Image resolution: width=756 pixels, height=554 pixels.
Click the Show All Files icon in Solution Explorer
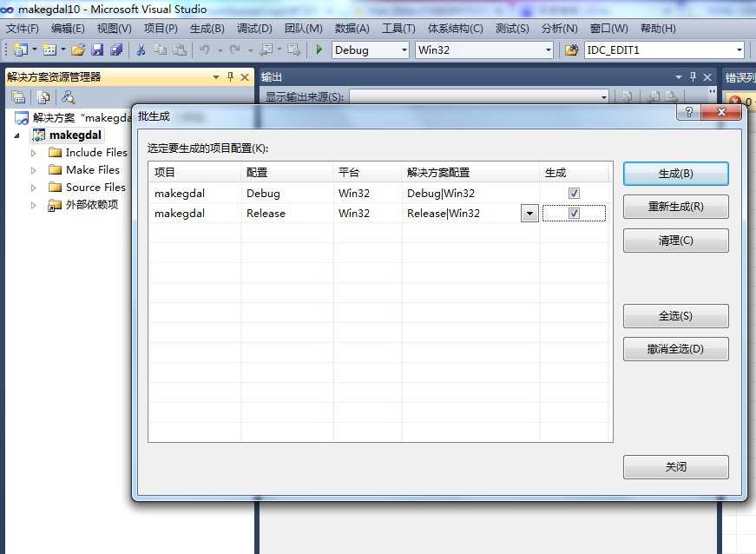point(43,97)
